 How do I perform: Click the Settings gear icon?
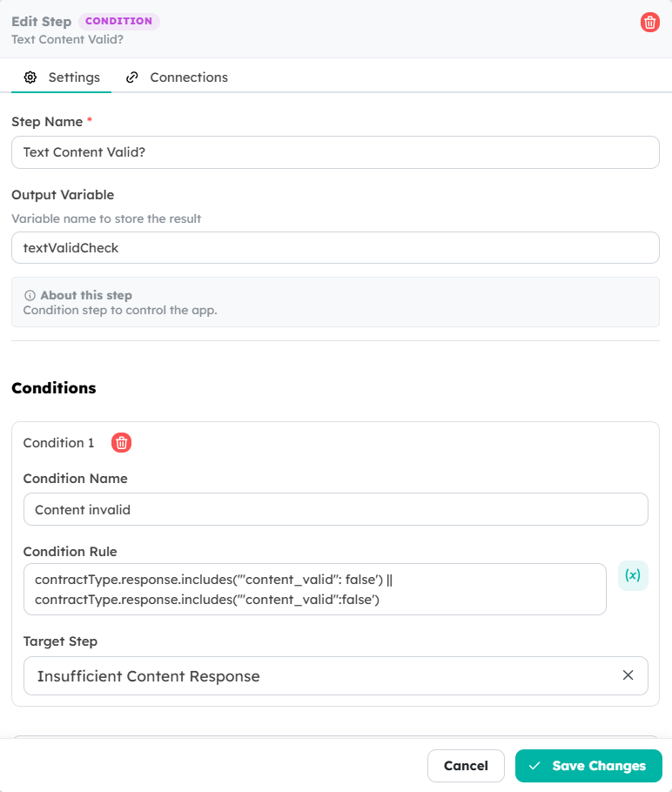point(30,77)
